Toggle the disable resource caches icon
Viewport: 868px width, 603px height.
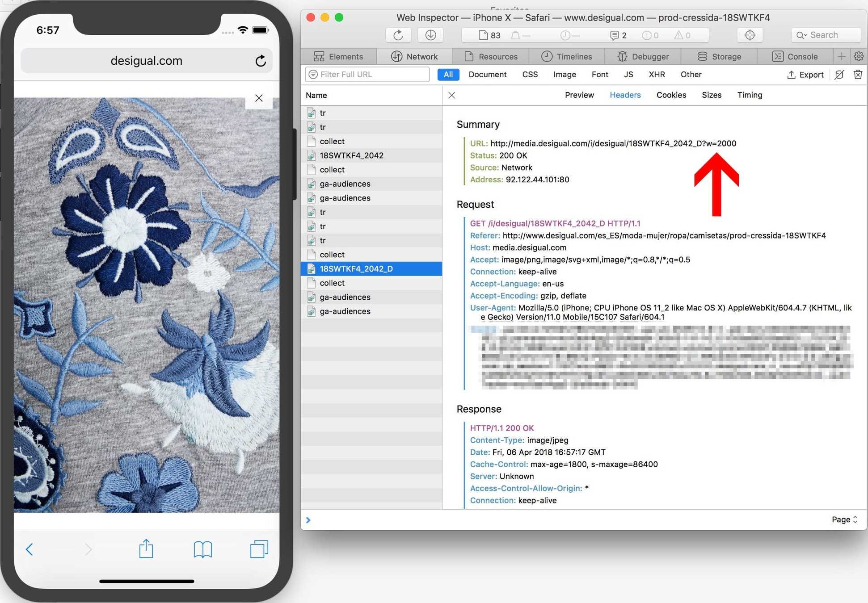coord(839,75)
